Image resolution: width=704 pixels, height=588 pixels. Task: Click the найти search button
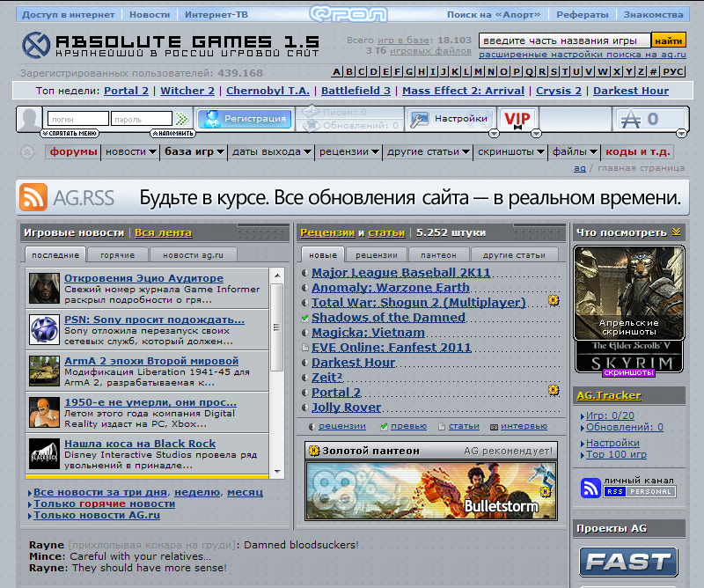coord(668,40)
